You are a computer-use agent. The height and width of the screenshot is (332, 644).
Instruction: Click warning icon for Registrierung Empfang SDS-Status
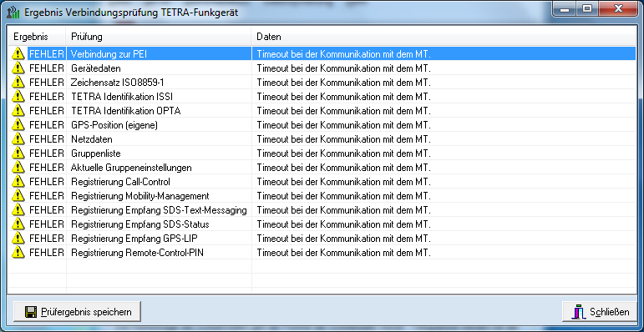click(18, 224)
